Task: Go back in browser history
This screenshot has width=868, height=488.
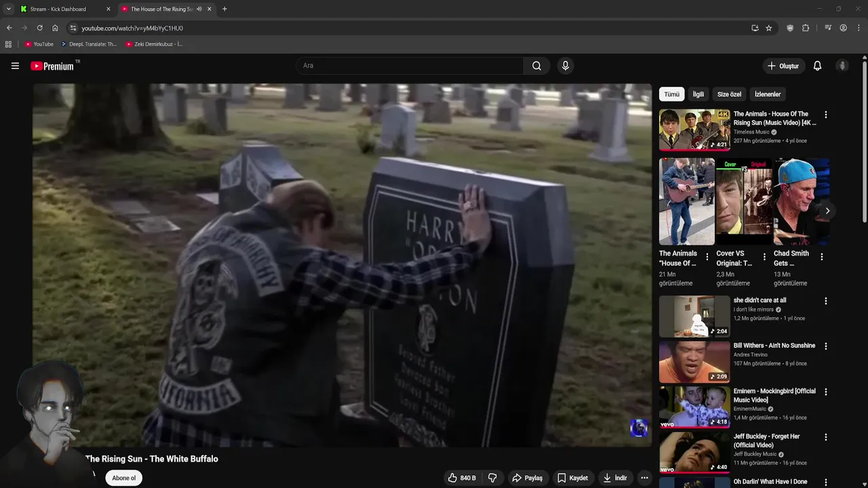Action: point(9,28)
